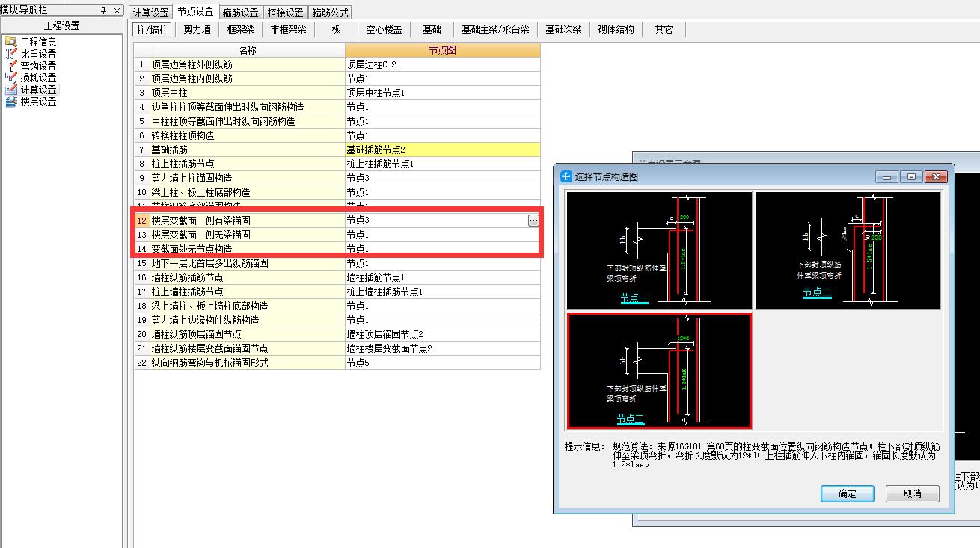Select row 转换柱柱顶构造
Image resolution: width=980 pixels, height=548 pixels.
247,135
